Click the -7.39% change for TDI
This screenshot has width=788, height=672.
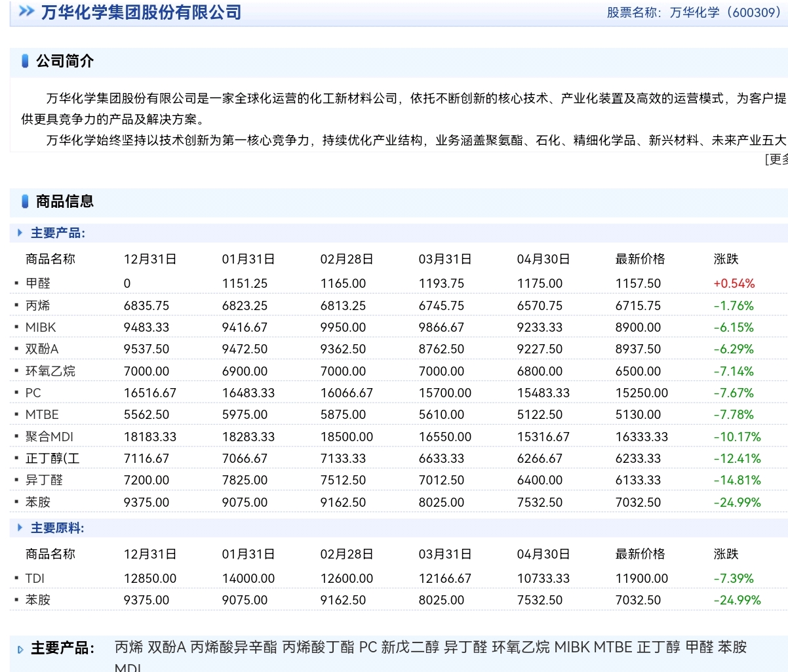(x=734, y=578)
